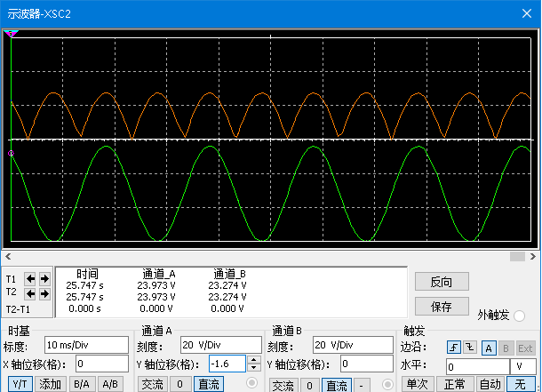Click the T1 cursor marker triangle
This screenshot has width=542, height=392.
pos(11,34)
